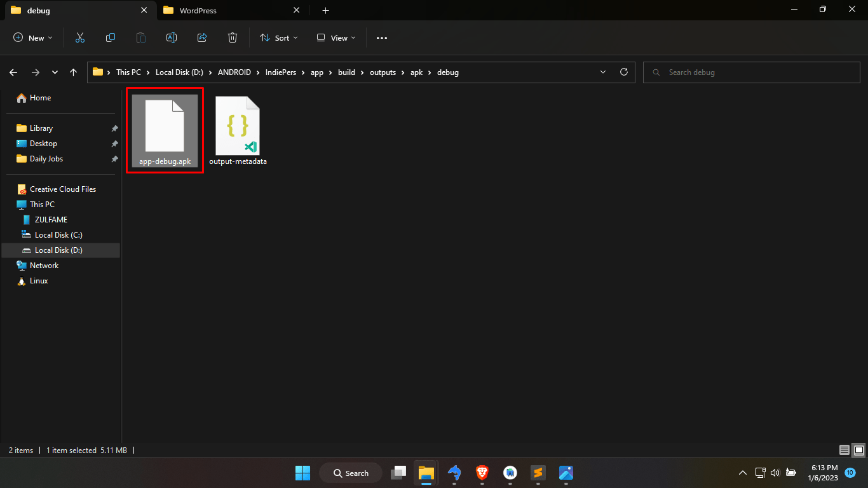Viewport: 868px width, 488px height.
Task: Delete using the trash icon
Action: [233, 37]
